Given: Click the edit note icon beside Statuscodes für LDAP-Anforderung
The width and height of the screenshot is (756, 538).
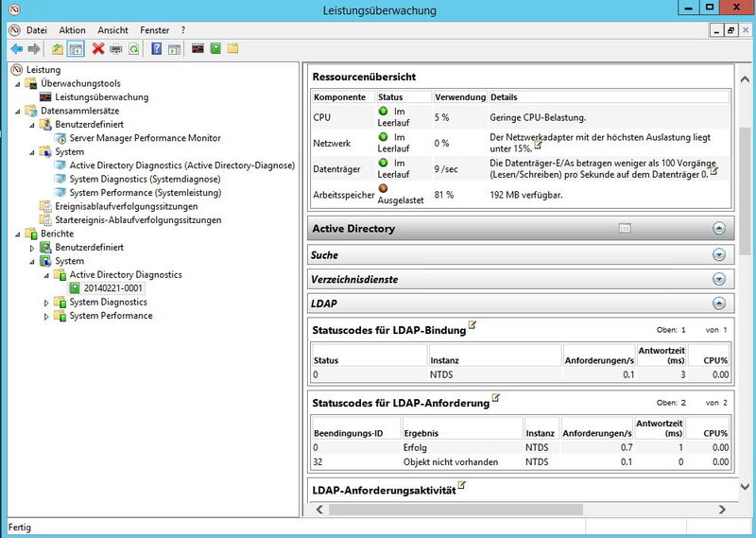Looking at the screenshot, I should click(x=495, y=398).
